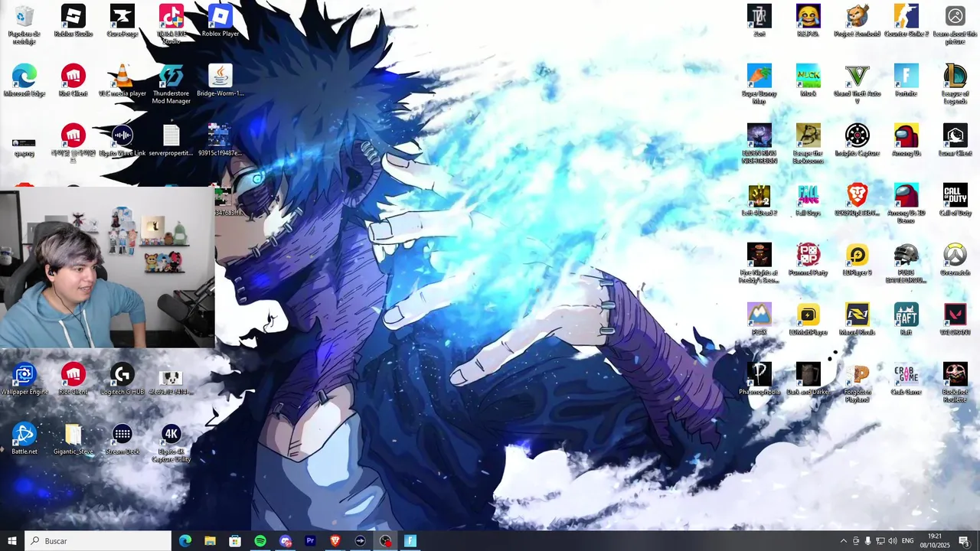The image size is (980, 551).
Task: Open the CurseForge shortcut
Action: coord(122,21)
